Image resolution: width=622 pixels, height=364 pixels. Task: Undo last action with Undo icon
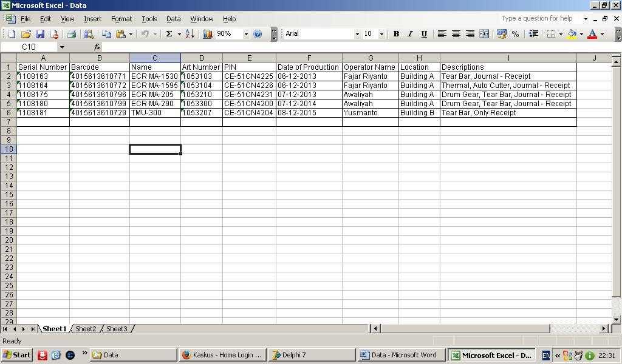(145, 34)
